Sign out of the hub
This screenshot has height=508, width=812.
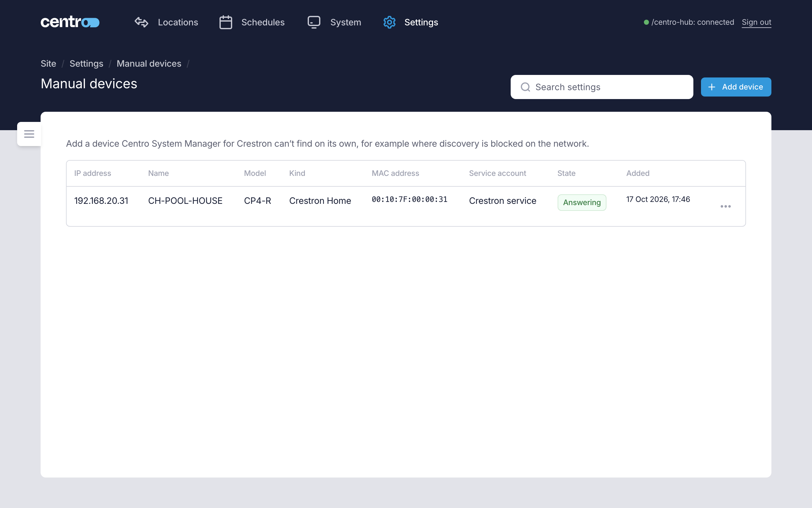[756, 22]
